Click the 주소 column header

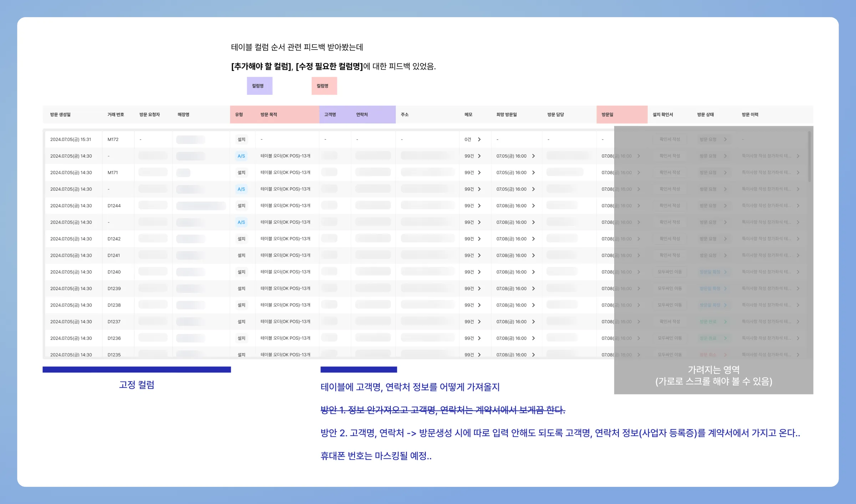(404, 114)
